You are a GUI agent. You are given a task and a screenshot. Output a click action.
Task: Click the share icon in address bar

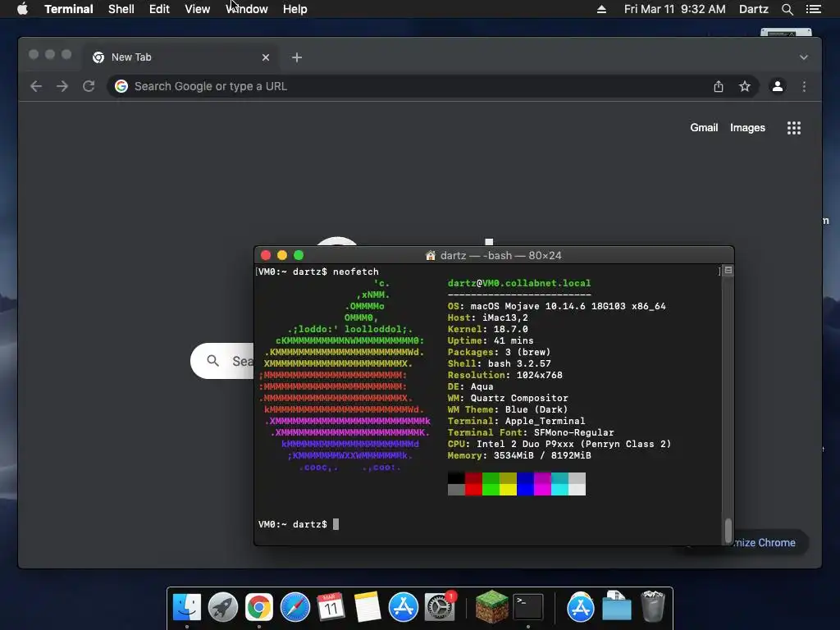pos(719,86)
